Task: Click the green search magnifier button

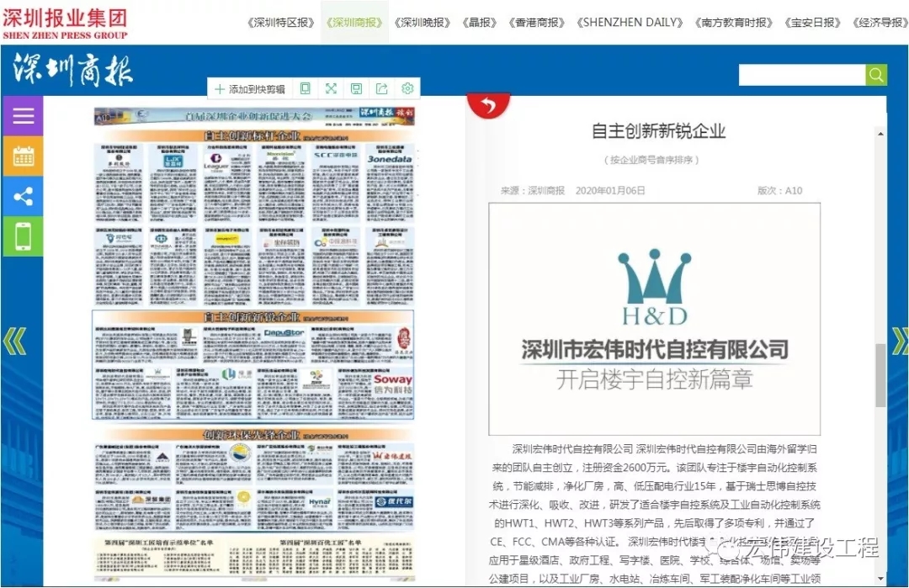Action: pos(876,75)
